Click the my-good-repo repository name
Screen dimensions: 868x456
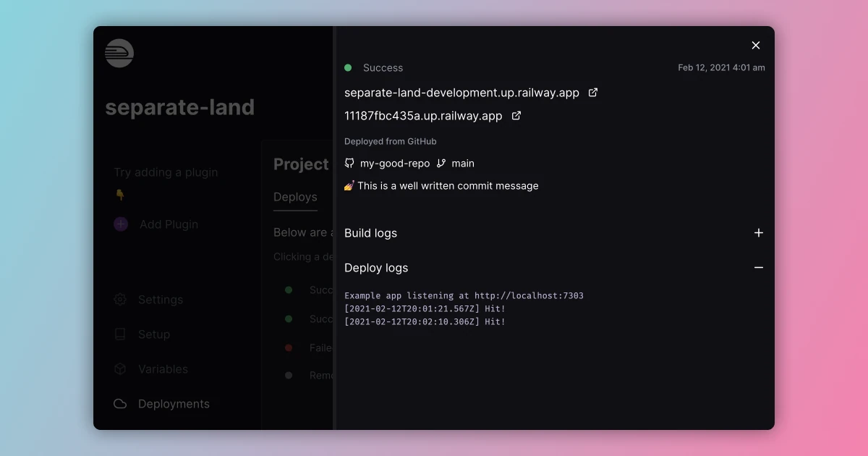coord(395,164)
